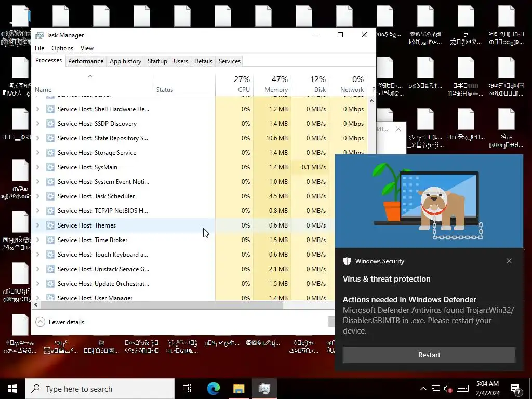Screen dimensions: 532x399
Task: Sort processes by Disk column header
Action: click(x=310, y=84)
